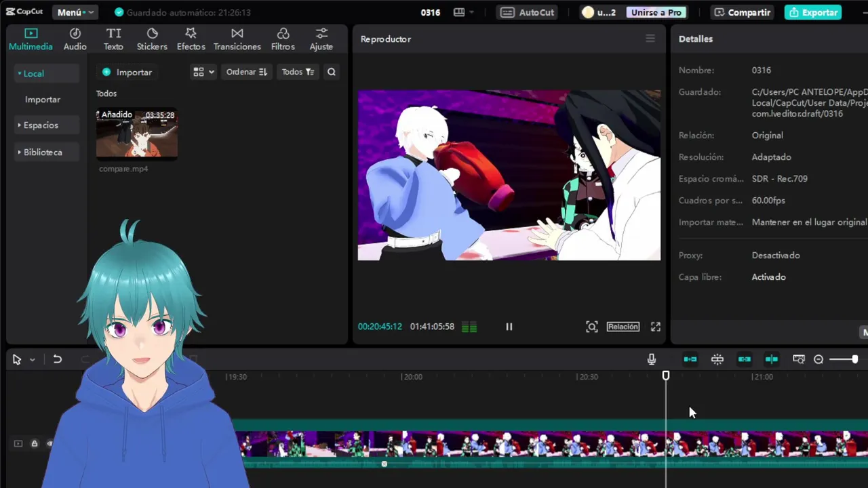Click the Undo arrow
This screenshot has height=488, width=868.
[58, 360]
